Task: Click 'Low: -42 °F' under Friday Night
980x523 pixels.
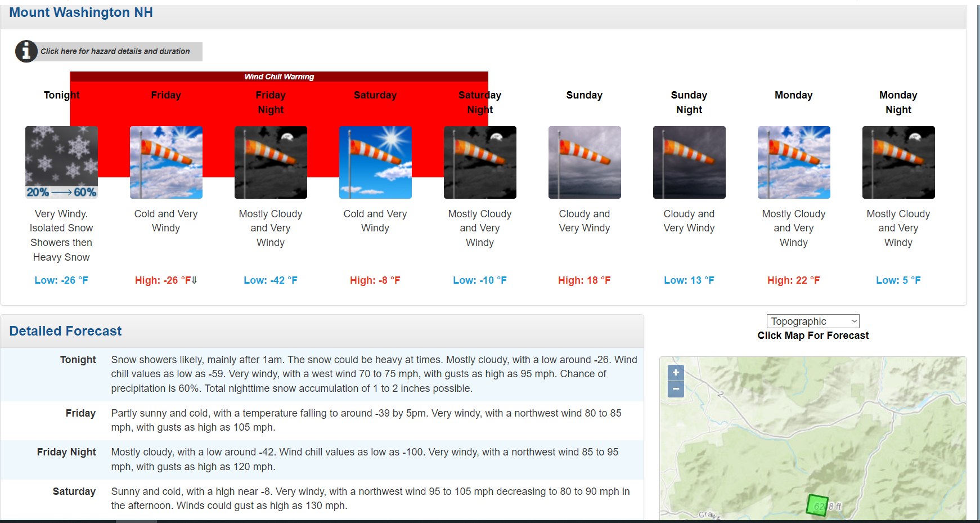Action: 271,280
